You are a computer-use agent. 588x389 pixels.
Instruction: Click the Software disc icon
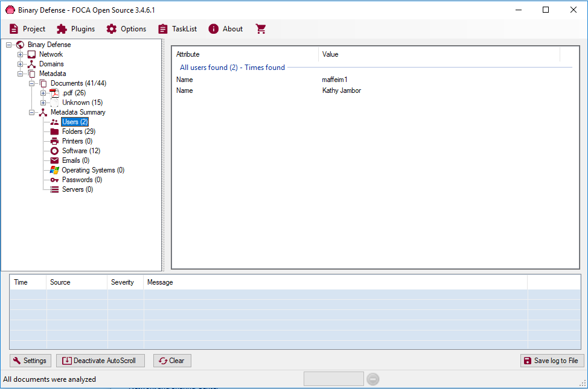click(x=55, y=151)
